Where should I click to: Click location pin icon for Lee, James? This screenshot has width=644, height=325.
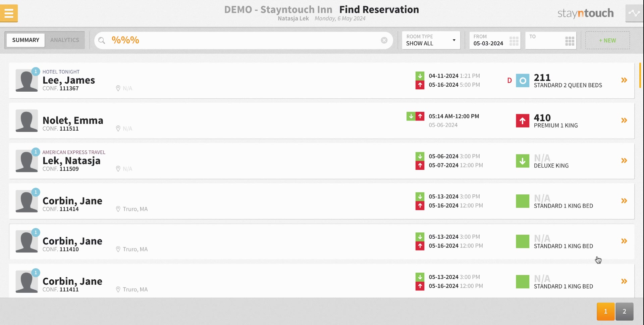118,88
